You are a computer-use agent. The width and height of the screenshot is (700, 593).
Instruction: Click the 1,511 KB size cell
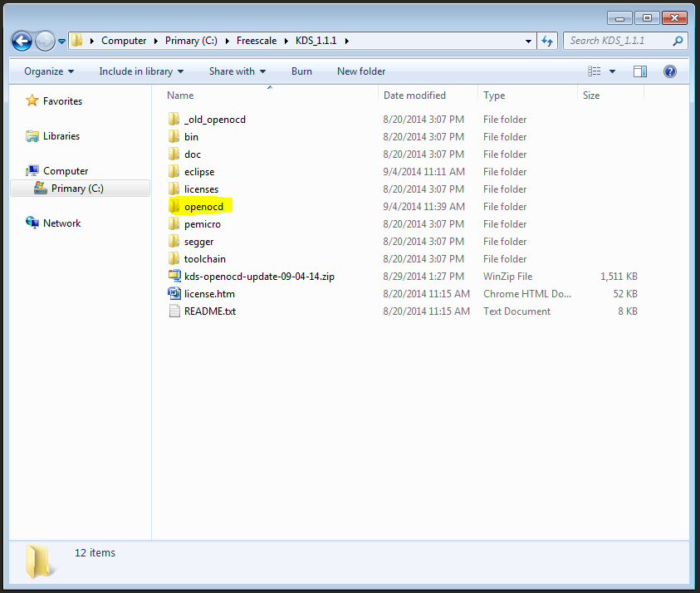(x=619, y=277)
